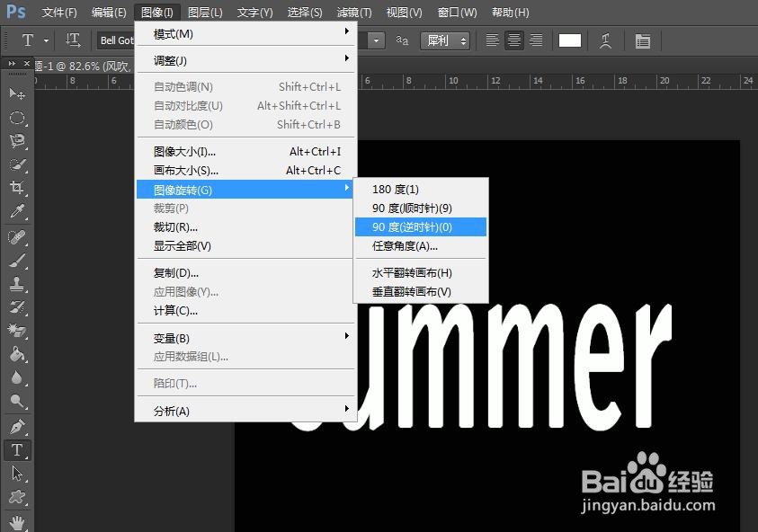
Task: Choose 任意角度(A)... rotation option
Action: pos(421,245)
